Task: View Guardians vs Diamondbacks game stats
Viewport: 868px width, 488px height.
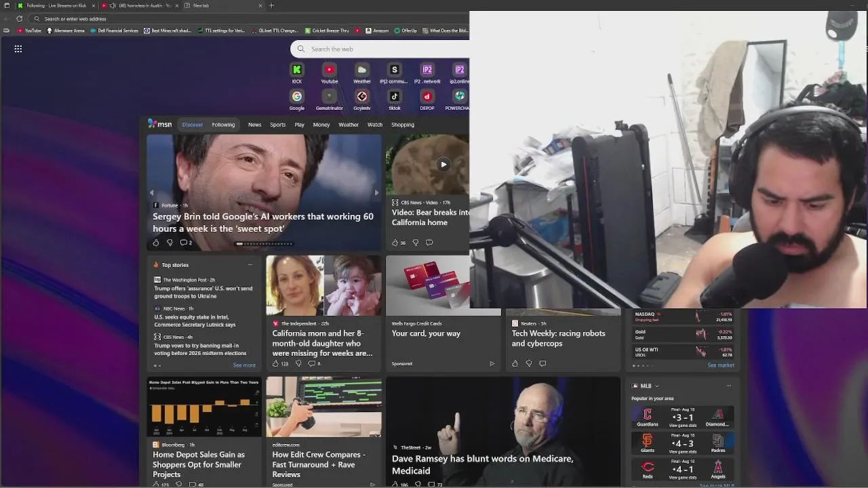Action: [682, 425]
